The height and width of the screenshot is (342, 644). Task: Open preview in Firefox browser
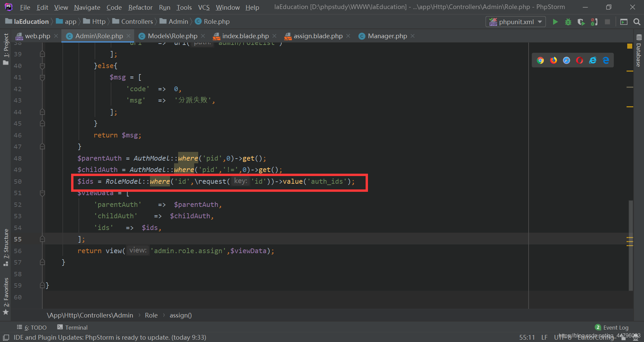point(553,60)
